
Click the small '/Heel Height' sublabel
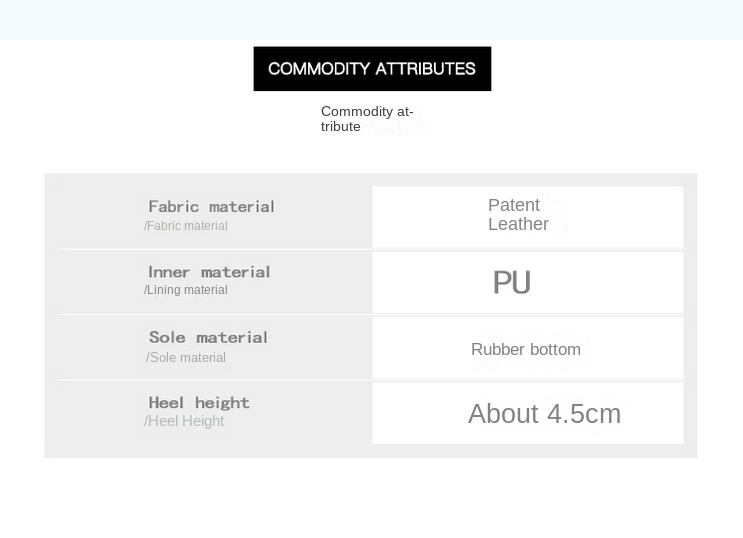(x=184, y=422)
